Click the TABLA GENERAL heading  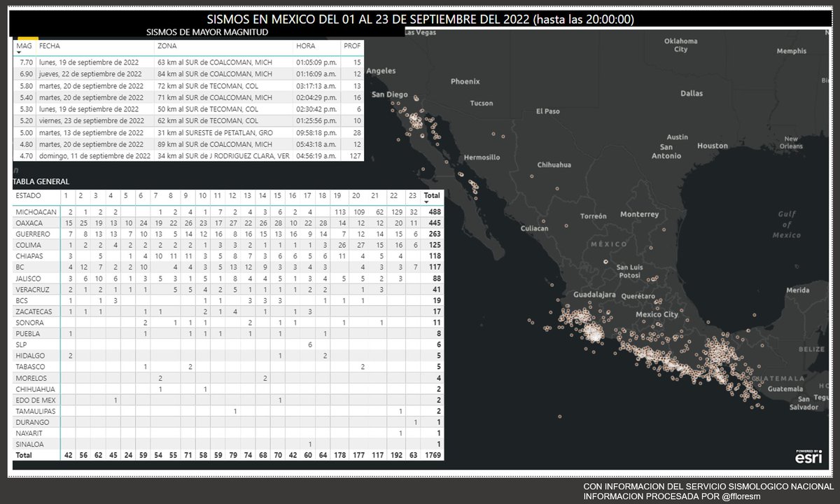click(40, 181)
